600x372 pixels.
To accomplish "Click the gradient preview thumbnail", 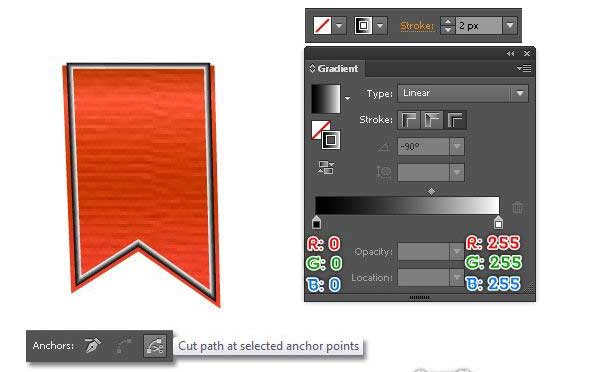I will [326, 99].
